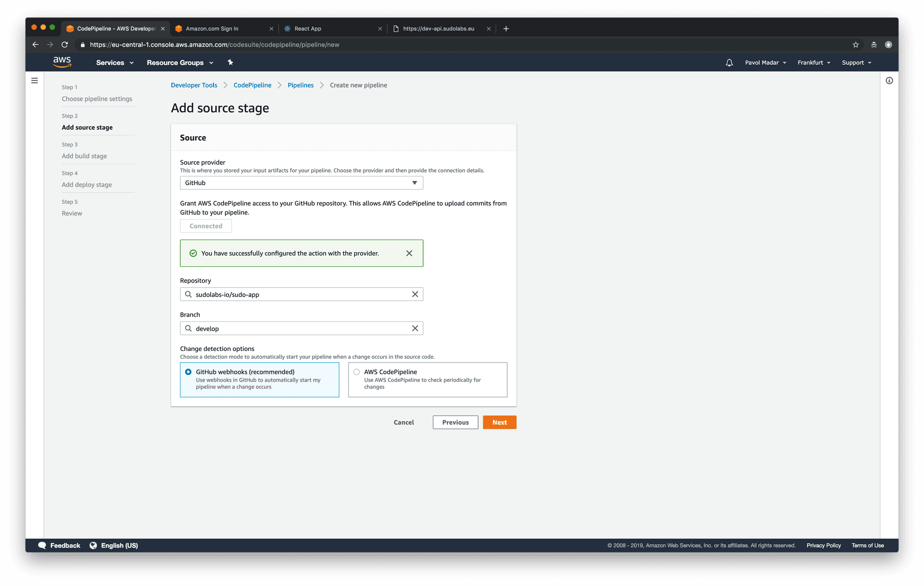This screenshot has height=586, width=924.
Task: Click the Cancel button
Action: 404,422
